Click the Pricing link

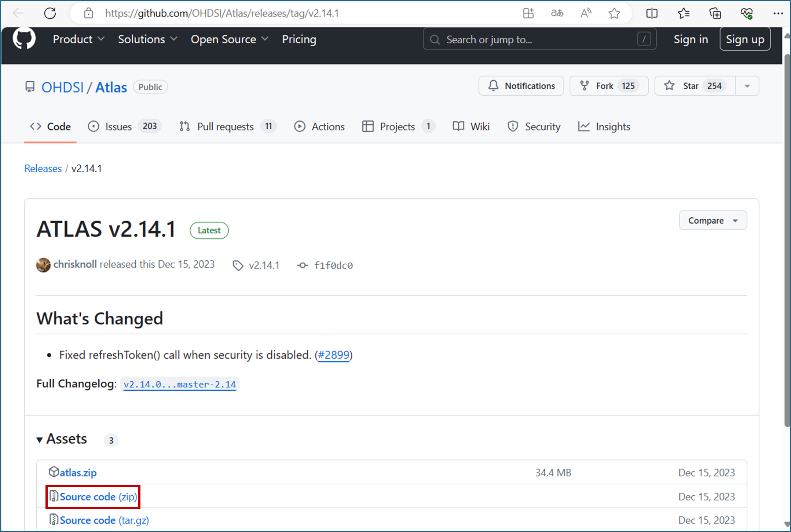coord(299,39)
